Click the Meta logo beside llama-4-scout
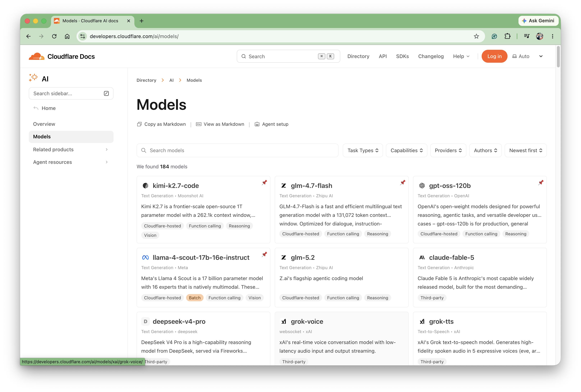Image resolution: width=581 pixels, height=392 pixels. [x=146, y=257]
